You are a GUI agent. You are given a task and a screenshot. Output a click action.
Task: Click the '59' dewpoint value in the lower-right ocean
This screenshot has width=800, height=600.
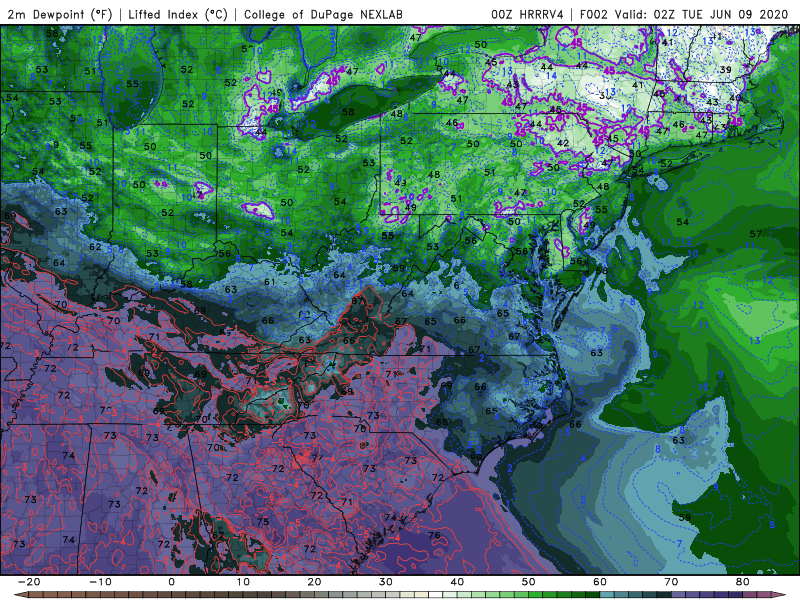[x=685, y=517]
